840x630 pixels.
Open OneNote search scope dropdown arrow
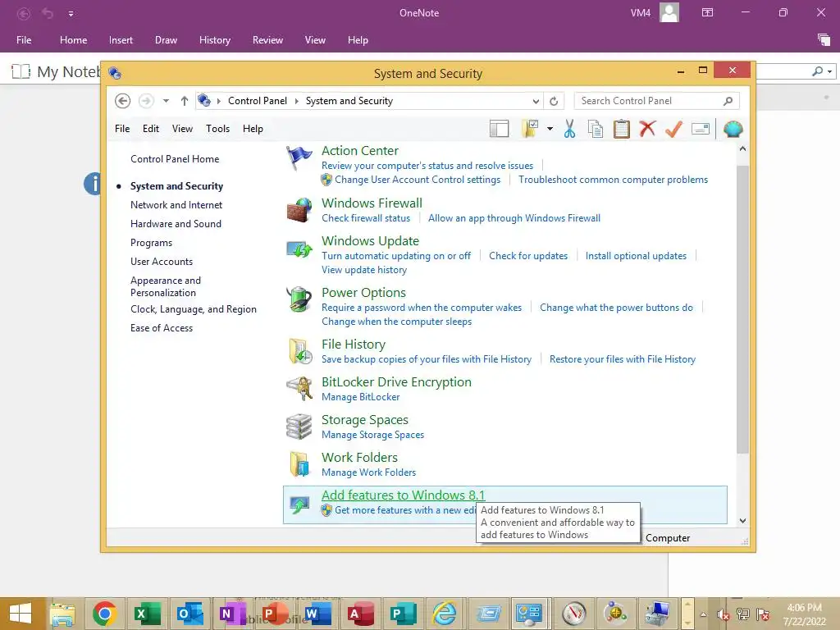[829, 71]
